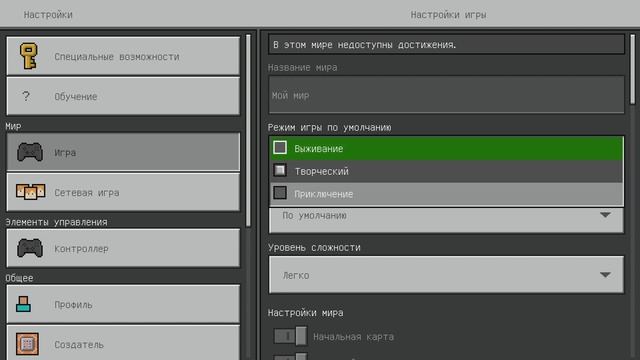
Task: Switch to Сетевая игра settings
Action: (123, 192)
